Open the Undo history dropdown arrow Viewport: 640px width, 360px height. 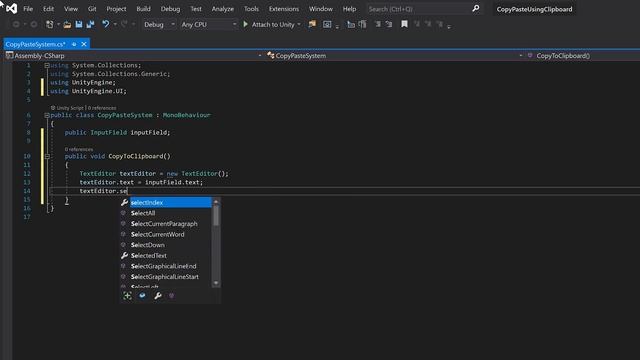click(x=115, y=24)
